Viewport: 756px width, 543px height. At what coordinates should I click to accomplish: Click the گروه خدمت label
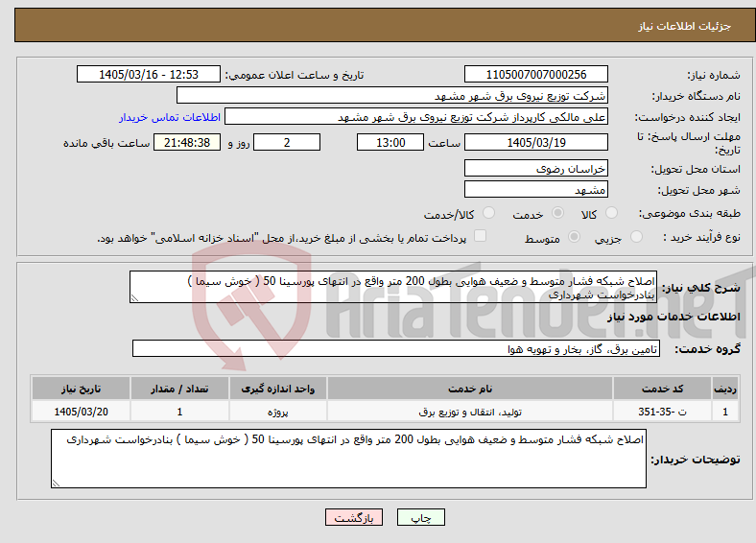tap(707, 349)
